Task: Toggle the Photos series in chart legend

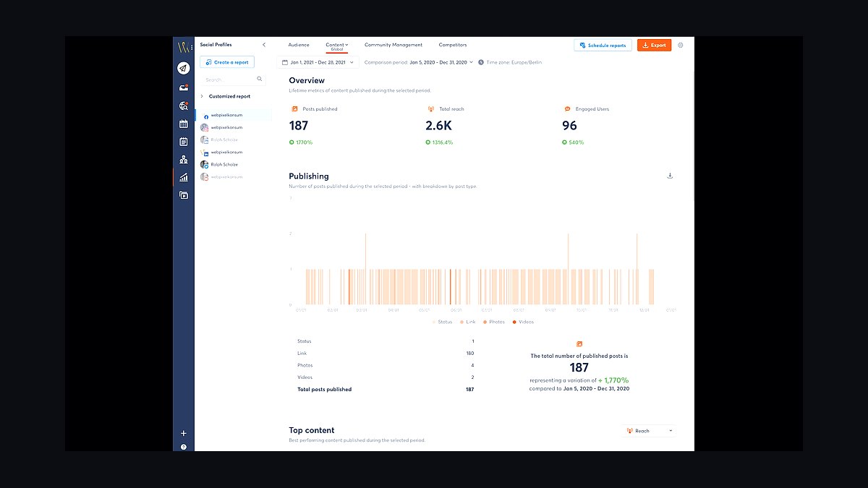Action: pos(495,322)
